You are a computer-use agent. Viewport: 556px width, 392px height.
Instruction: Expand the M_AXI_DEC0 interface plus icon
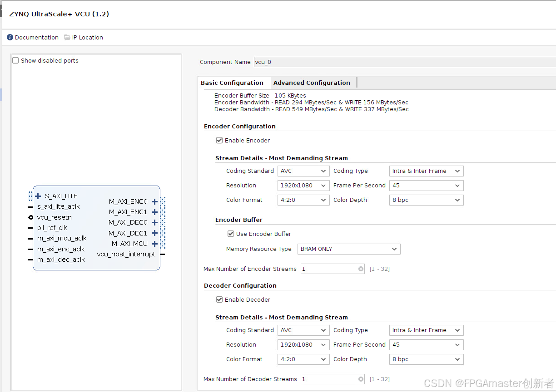[x=154, y=222]
